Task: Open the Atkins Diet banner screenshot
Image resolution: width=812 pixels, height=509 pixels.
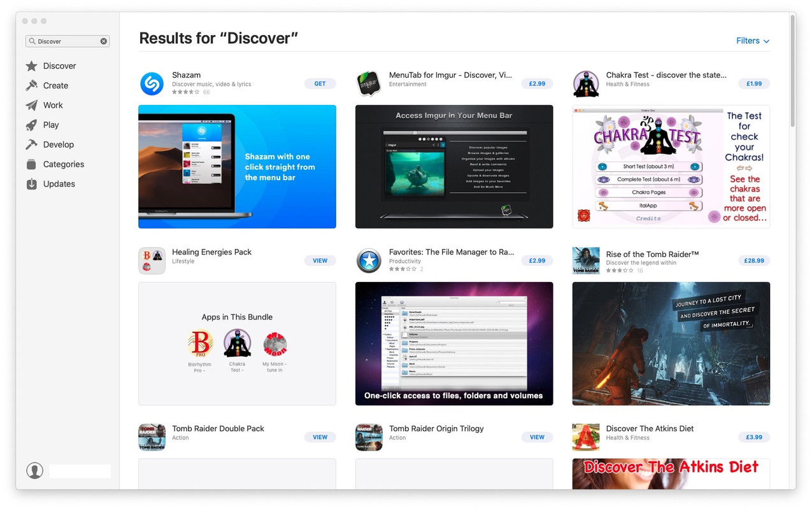Action: point(671,474)
